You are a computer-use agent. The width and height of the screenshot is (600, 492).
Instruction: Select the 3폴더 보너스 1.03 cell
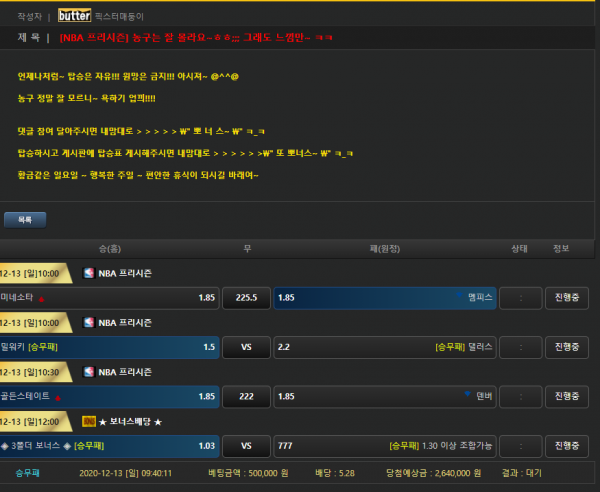point(109,446)
